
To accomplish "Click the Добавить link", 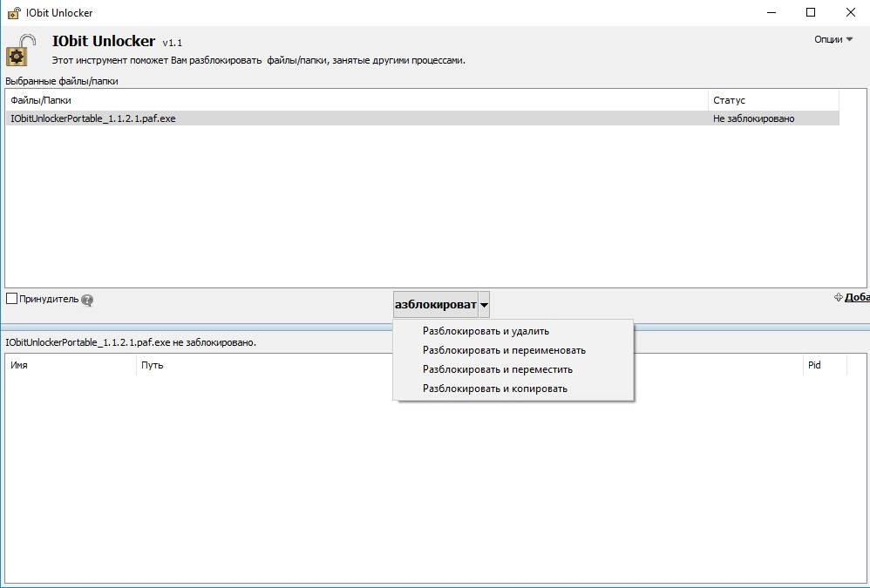I will [857, 298].
